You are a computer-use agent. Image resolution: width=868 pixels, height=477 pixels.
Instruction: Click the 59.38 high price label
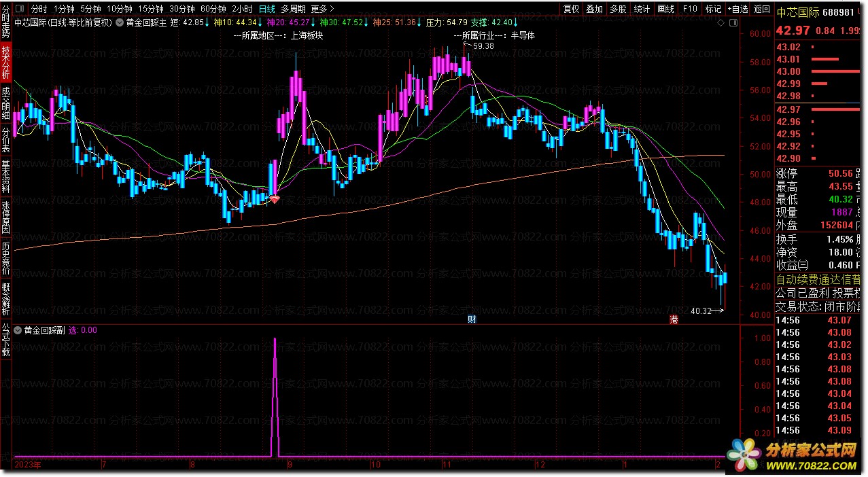483,46
